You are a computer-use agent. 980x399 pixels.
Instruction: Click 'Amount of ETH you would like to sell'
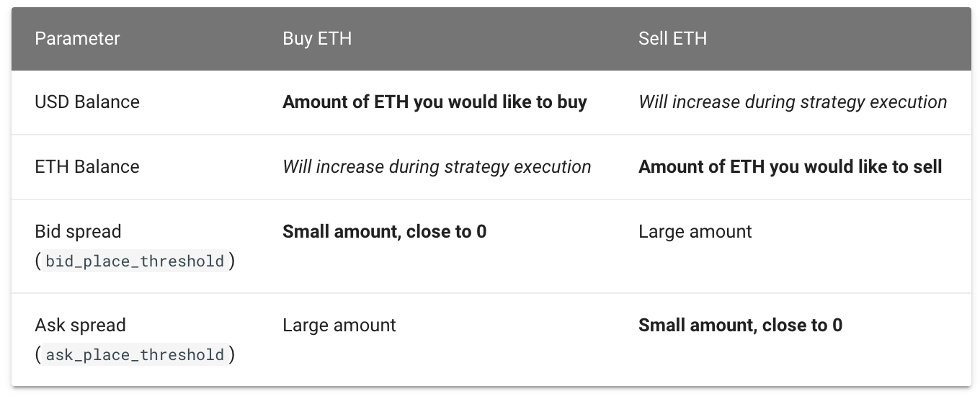click(790, 167)
